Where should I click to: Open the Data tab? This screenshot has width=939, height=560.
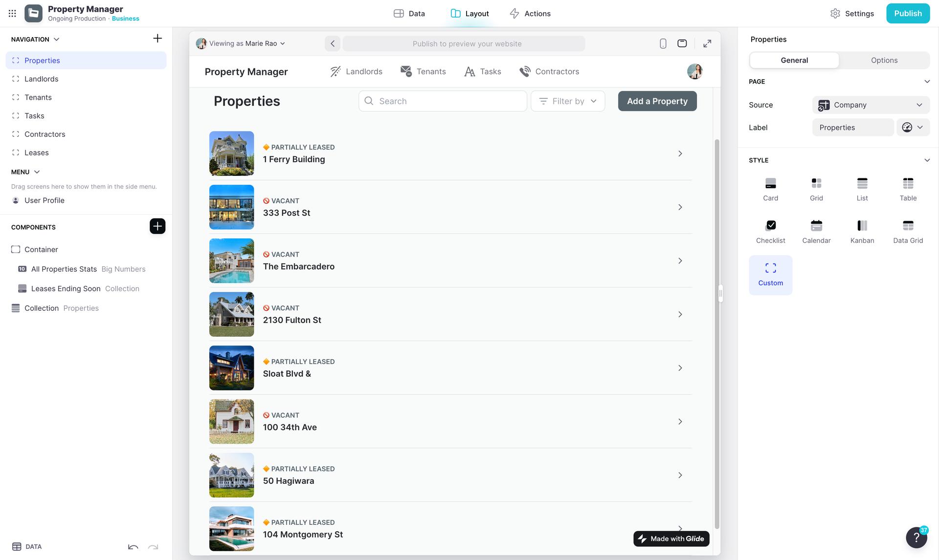pos(409,14)
